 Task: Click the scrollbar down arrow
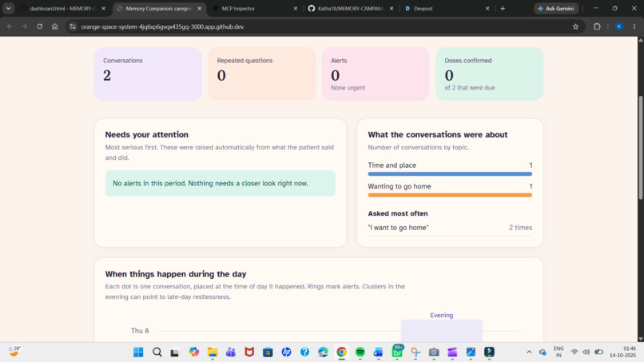[x=640, y=339]
